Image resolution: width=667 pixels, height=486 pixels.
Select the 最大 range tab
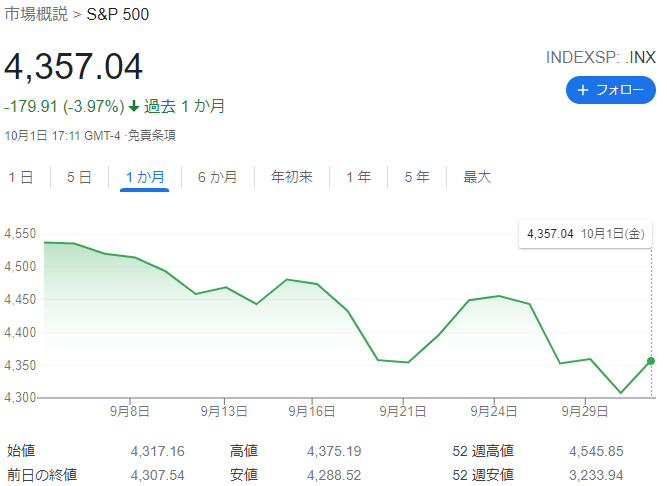[x=477, y=177]
